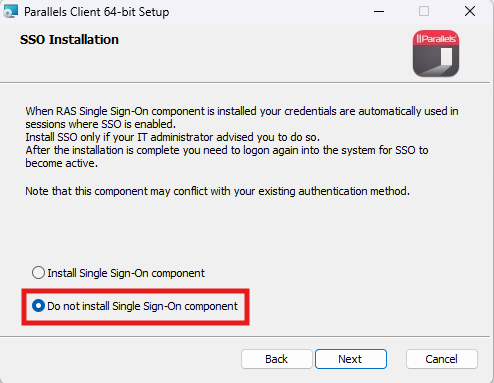Close the Parallels Client Setup window

pos(470,12)
